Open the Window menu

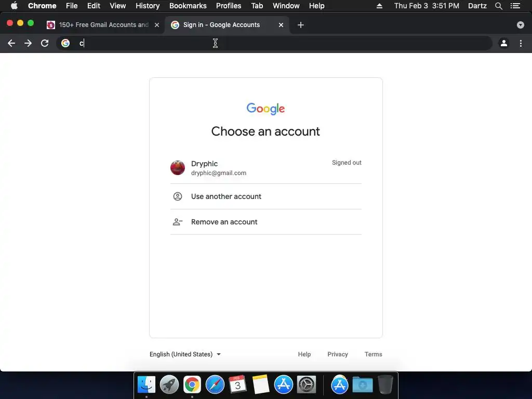tap(286, 6)
